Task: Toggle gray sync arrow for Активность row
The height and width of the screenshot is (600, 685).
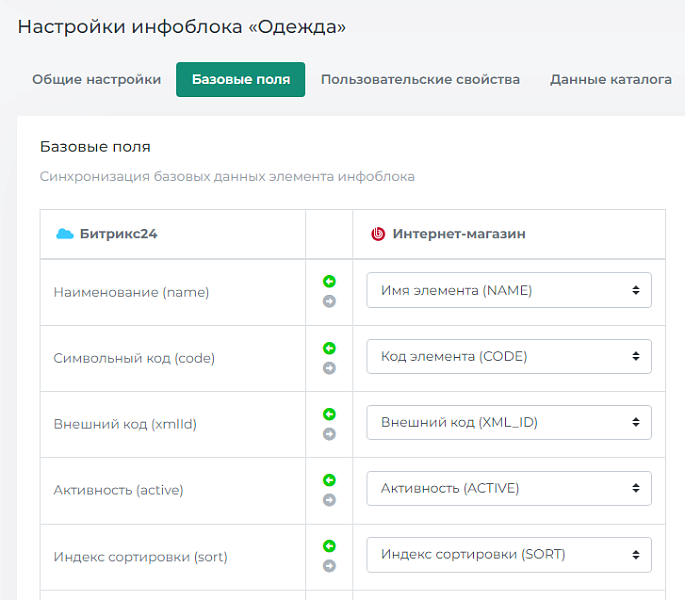Action: [329, 500]
